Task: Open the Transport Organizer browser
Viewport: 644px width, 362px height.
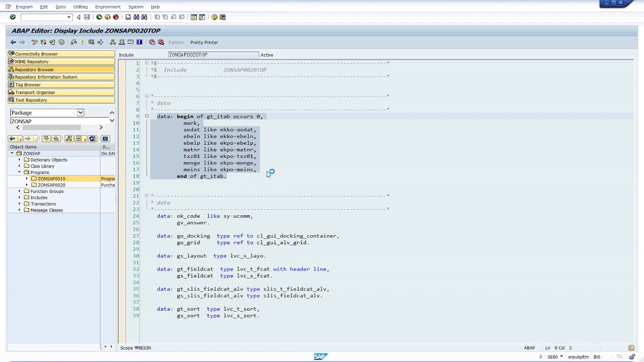Action: coord(35,93)
